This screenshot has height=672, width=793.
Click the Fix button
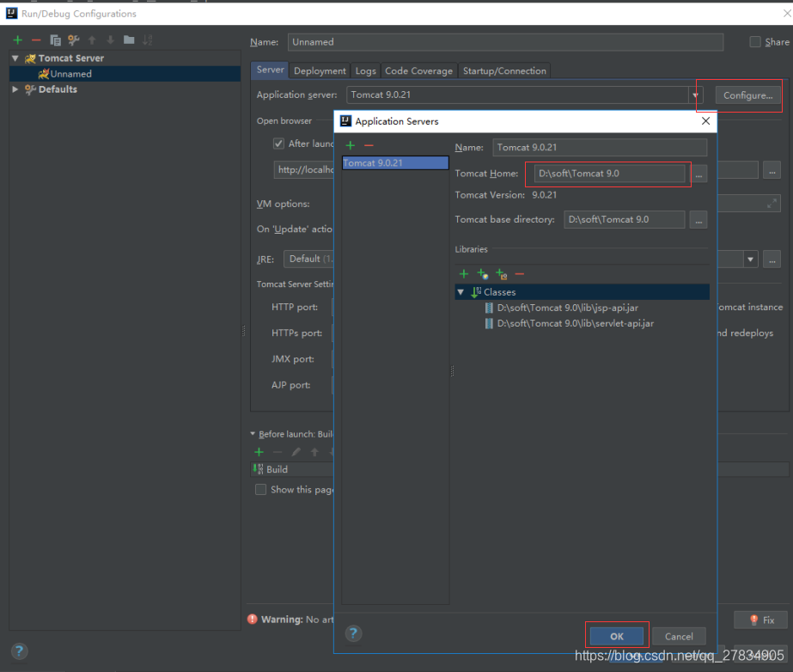[761, 620]
